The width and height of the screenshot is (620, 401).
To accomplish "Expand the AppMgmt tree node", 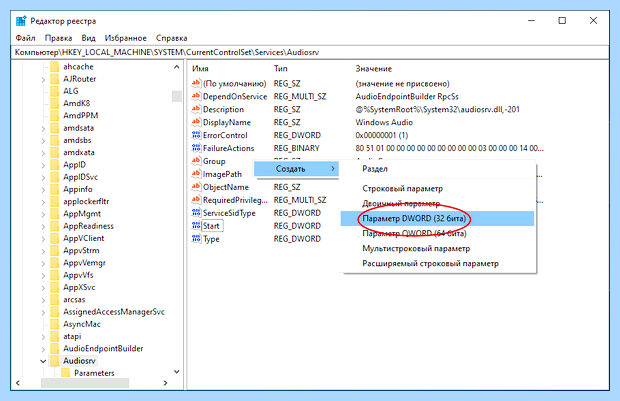I will click(x=43, y=214).
